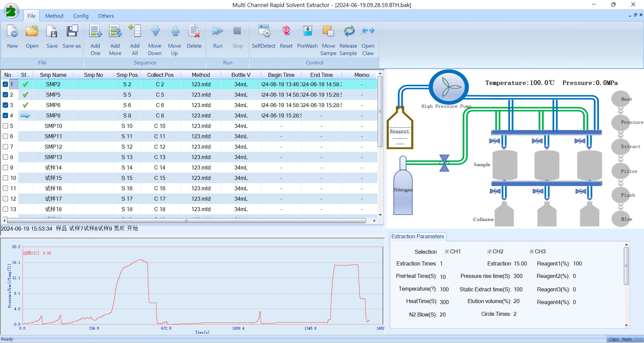Viewport: 644px width, 343px height.
Task: Click the Memo column header
Action: (362, 75)
